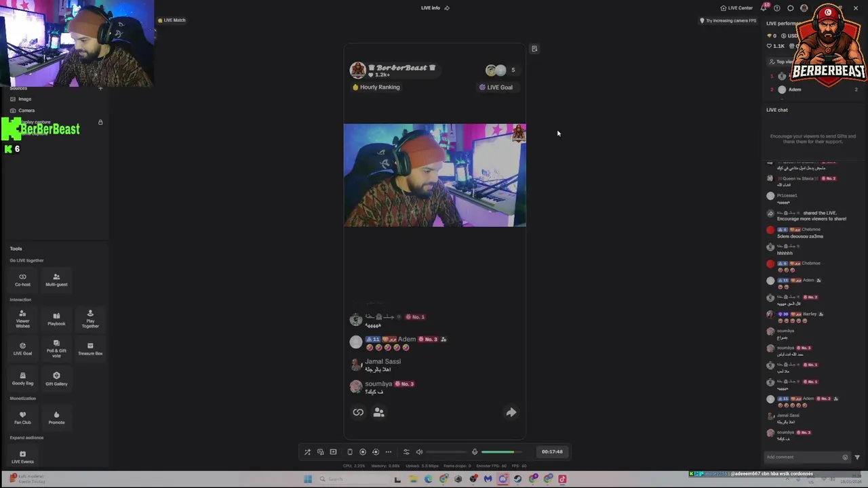The height and width of the screenshot is (488, 868).
Task: Open the LIVE Events tool
Action: (22, 457)
